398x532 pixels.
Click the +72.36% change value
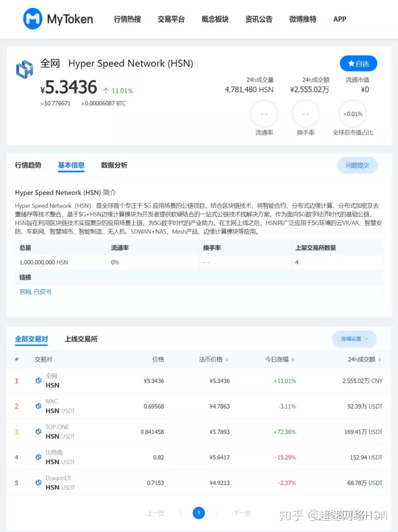[285, 432]
